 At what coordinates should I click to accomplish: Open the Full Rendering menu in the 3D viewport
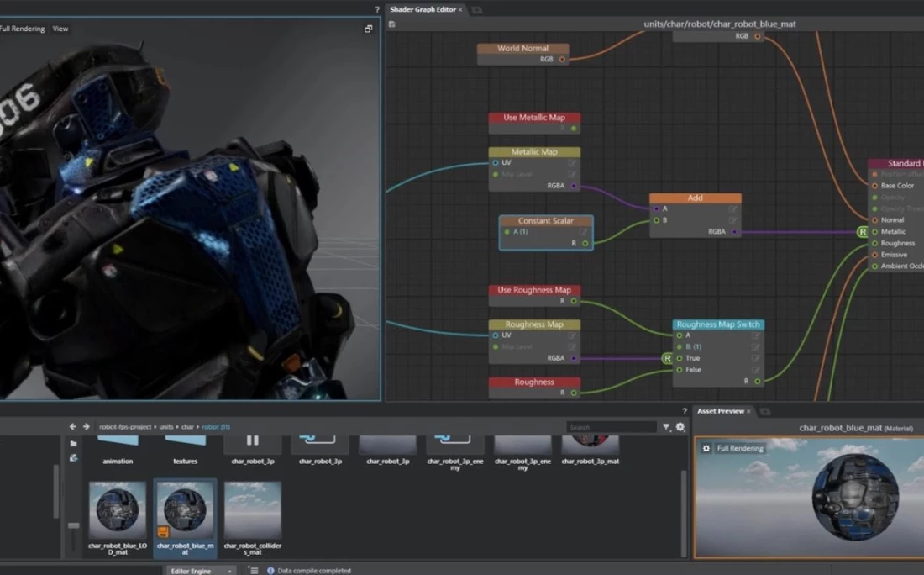tap(22, 29)
